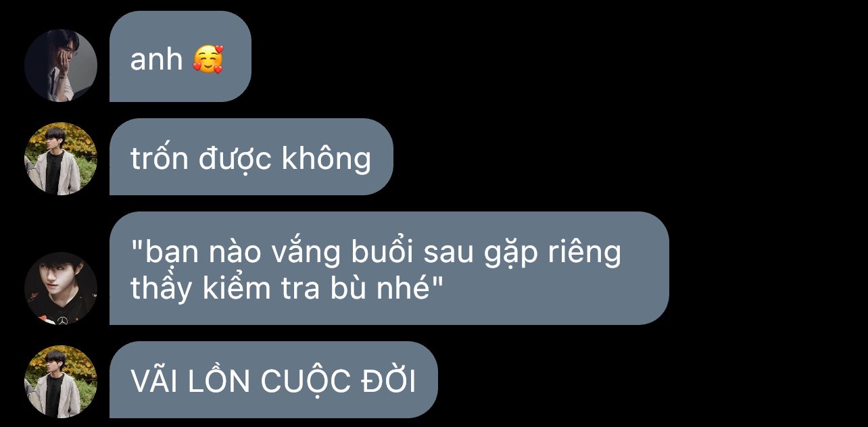
Task: Select the "VÃI LỒN CUỘC ĐỜI" bubble
Action: tap(274, 380)
